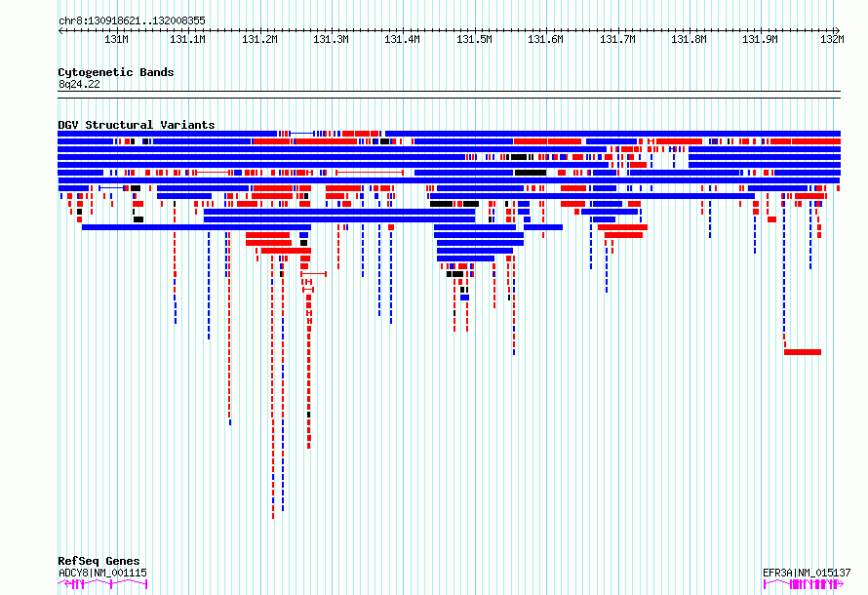Click the chr8:130918621..132008355 coordinate label

(x=132, y=20)
